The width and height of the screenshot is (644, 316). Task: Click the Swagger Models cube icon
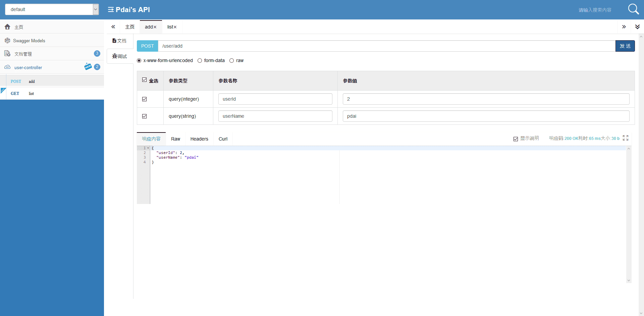[7, 41]
